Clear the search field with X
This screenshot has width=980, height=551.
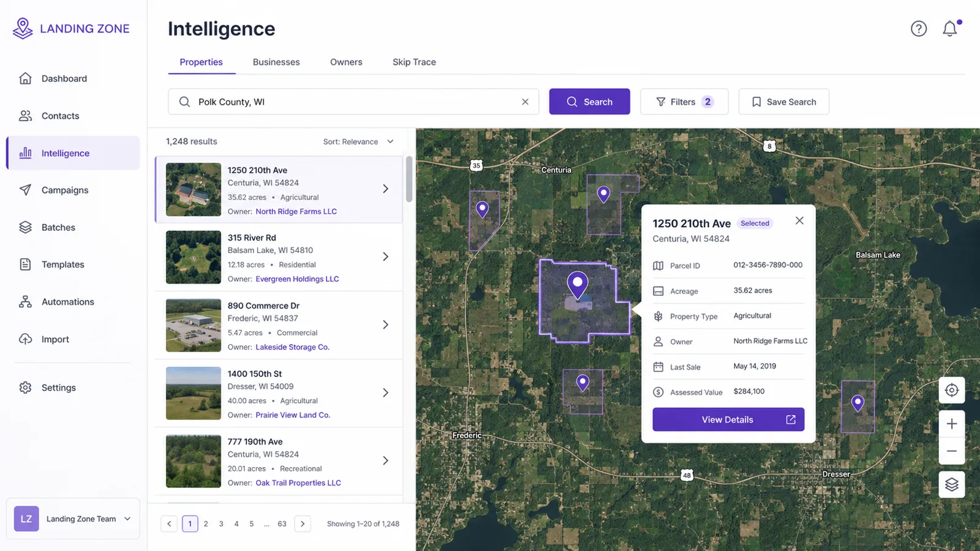525,102
